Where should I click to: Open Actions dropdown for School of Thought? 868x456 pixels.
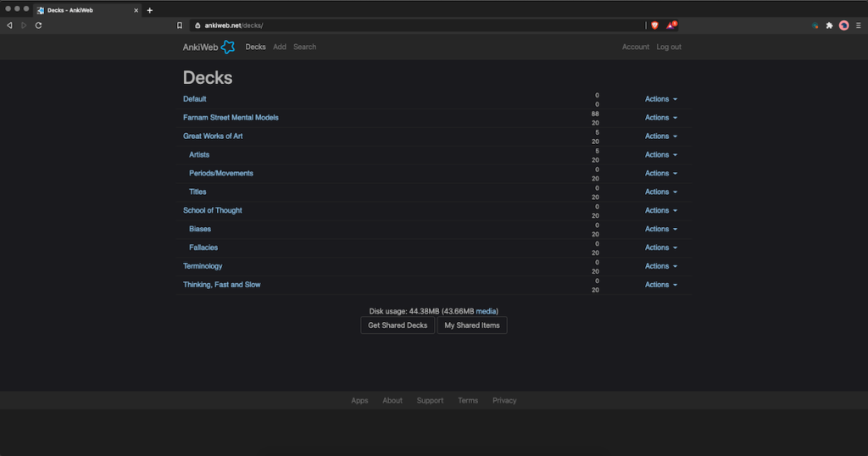[x=661, y=210]
